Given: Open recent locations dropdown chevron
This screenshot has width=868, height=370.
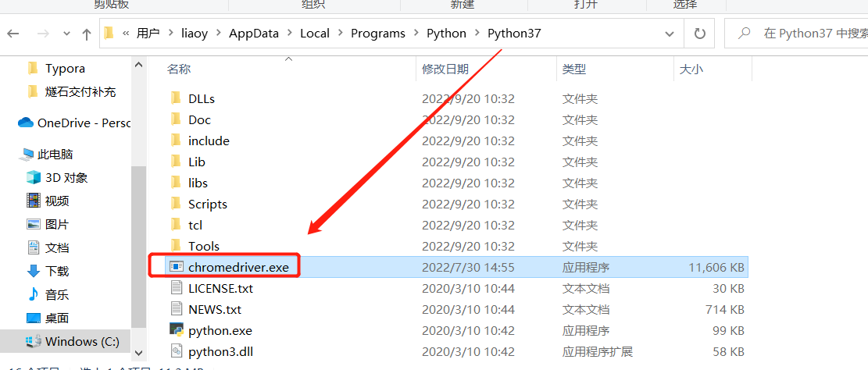Looking at the screenshot, I should click(x=67, y=34).
